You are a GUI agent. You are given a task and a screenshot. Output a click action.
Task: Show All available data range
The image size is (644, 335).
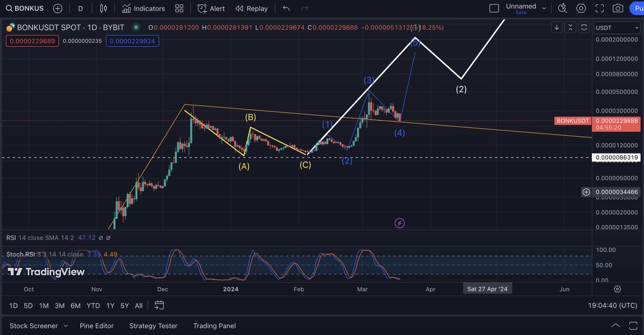(x=138, y=306)
